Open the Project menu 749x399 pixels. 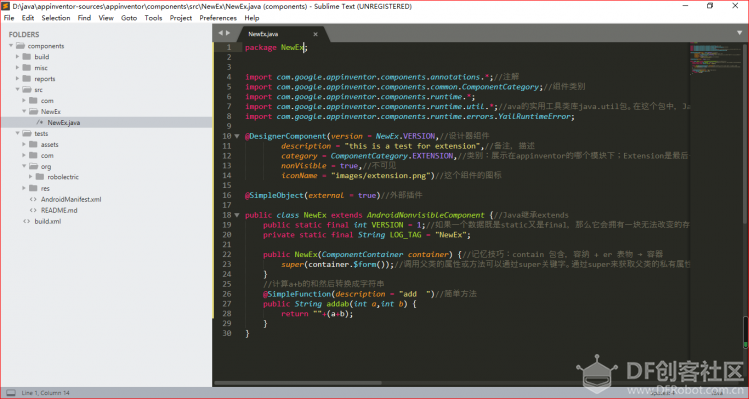point(181,18)
